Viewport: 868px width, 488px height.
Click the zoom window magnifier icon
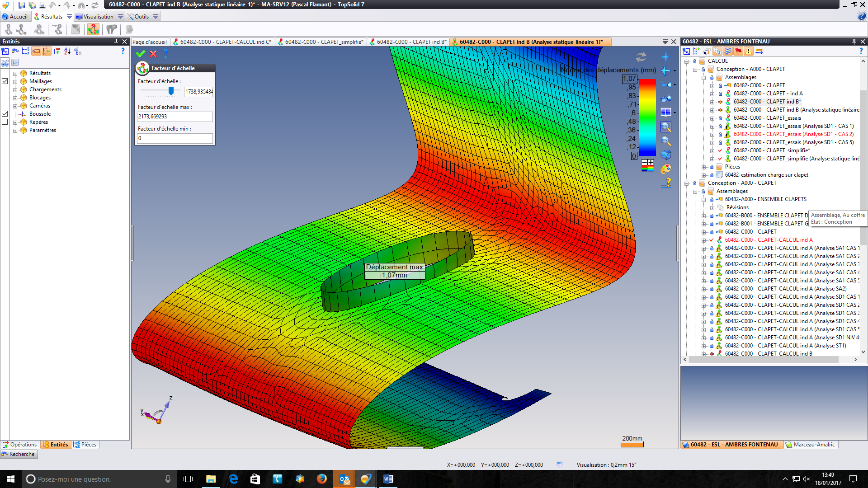click(666, 127)
